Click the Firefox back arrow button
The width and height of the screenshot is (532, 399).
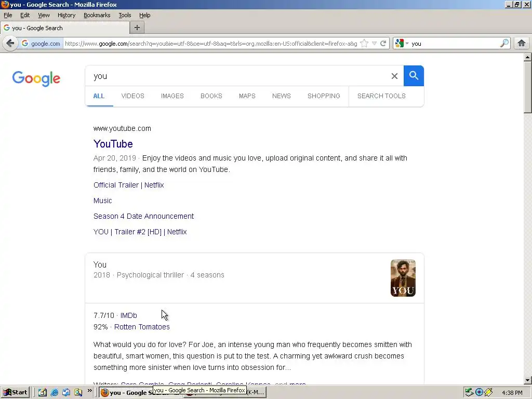[10, 44]
